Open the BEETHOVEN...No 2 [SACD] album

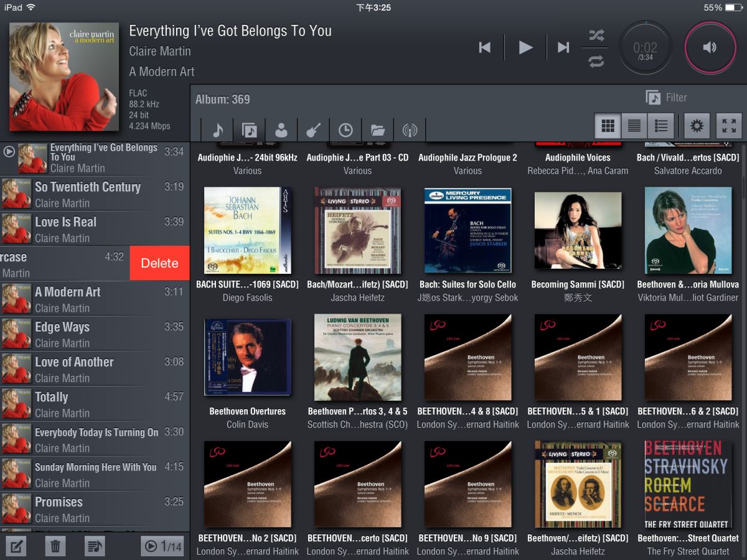247,484
